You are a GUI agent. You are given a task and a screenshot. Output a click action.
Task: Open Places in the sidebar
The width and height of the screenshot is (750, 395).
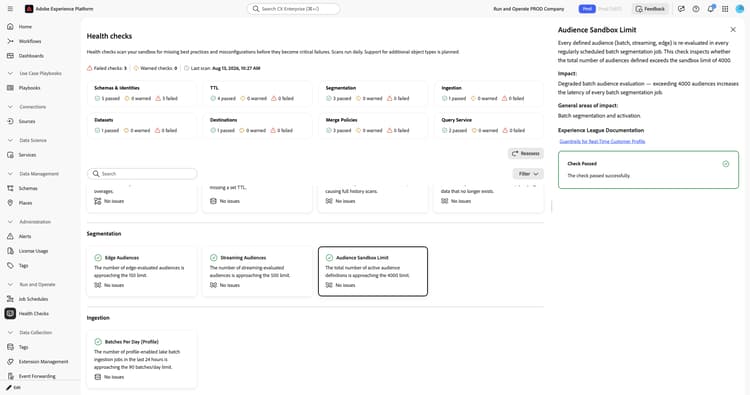(25, 203)
